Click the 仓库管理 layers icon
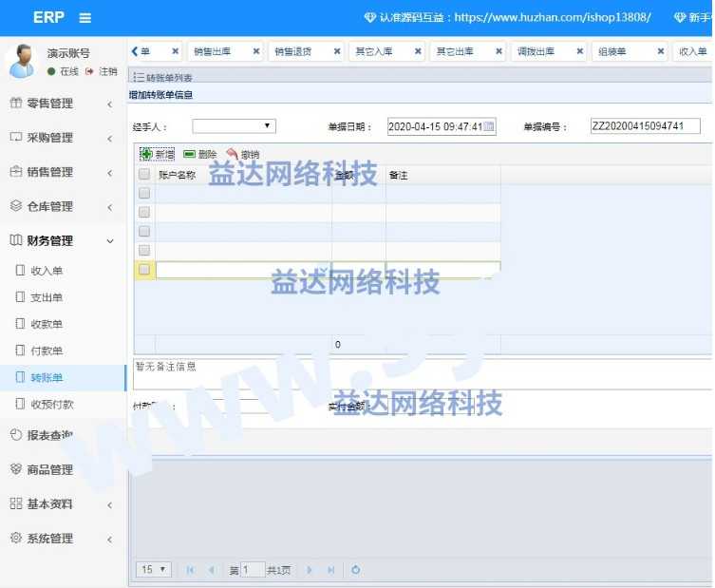 click(16, 206)
